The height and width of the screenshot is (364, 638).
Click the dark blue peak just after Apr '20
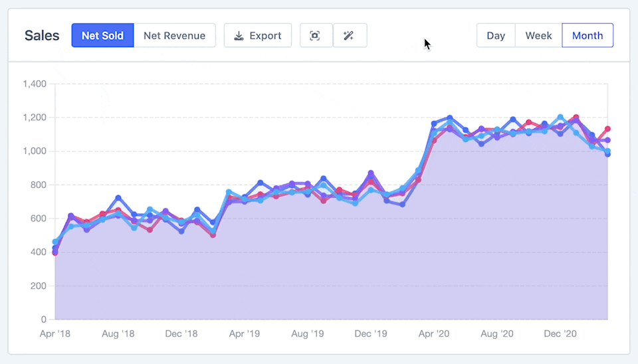coord(450,118)
